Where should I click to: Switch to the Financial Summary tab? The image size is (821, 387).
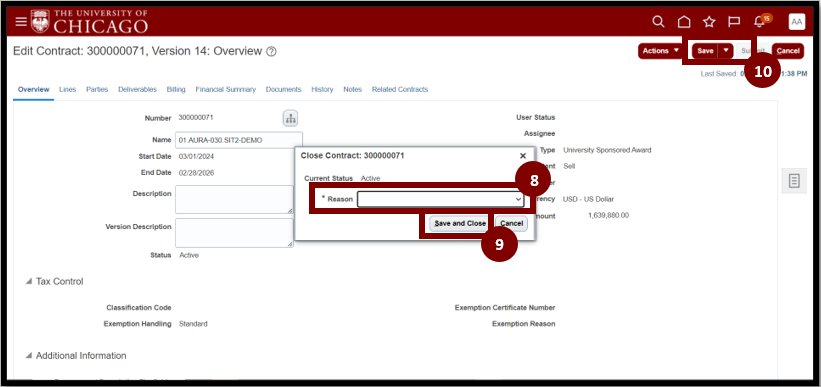coord(226,90)
